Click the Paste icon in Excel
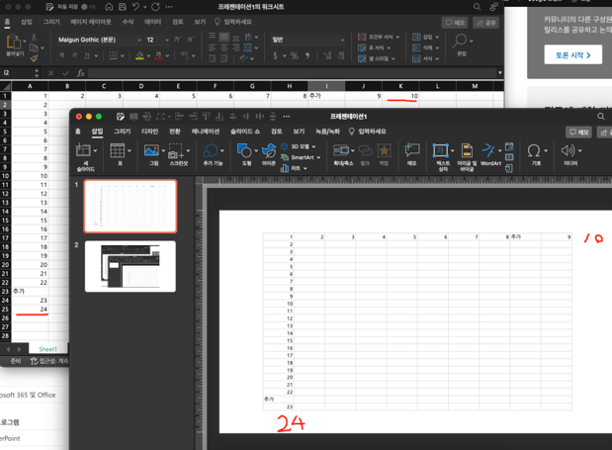The width and height of the screenshot is (612, 450). [x=13, y=42]
